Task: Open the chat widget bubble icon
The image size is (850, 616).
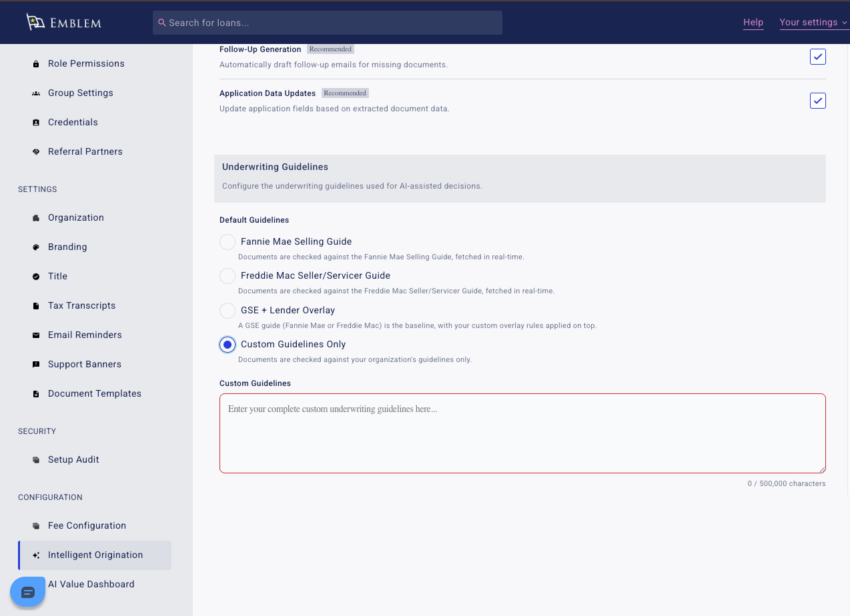Action: tap(28, 592)
